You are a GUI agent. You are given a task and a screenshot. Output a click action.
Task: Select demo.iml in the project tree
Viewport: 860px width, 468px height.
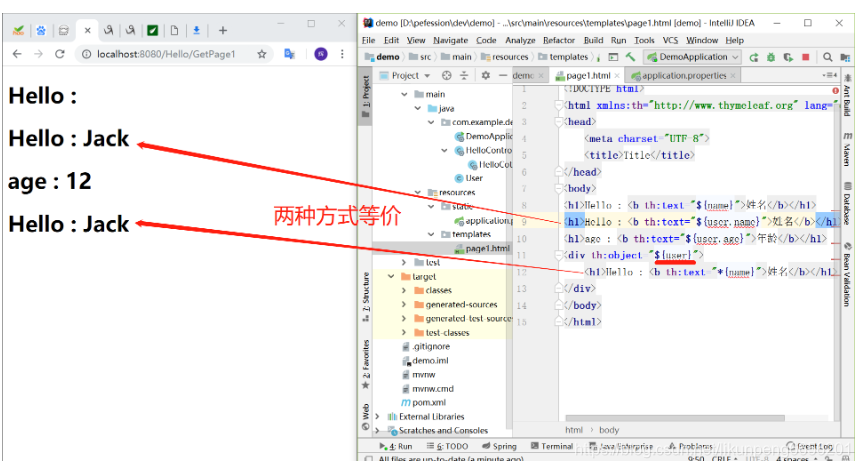(425, 360)
